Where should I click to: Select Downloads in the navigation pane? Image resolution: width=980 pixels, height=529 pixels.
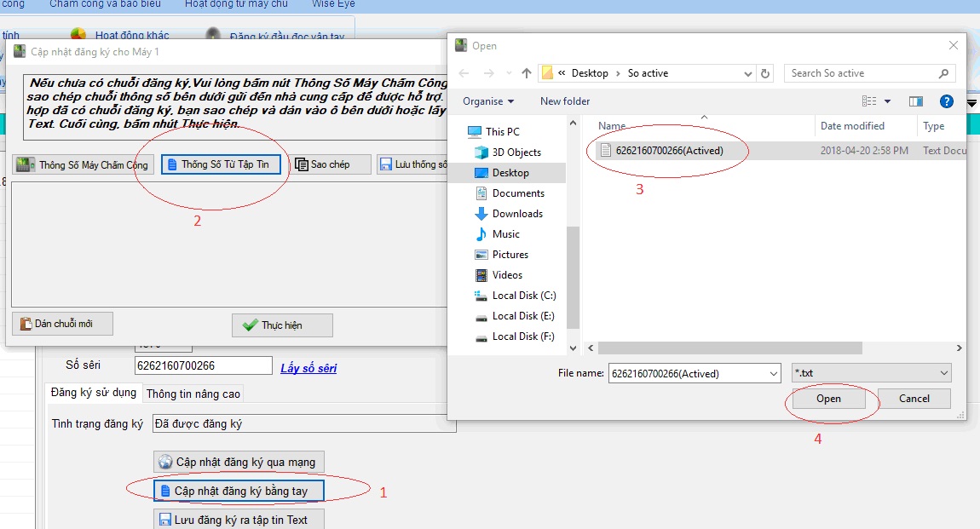[x=517, y=214]
